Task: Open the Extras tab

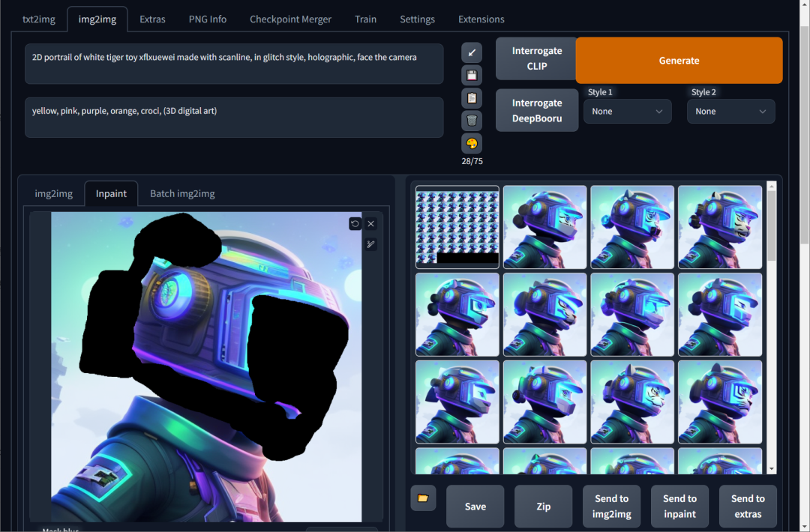Action: [x=152, y=19]
